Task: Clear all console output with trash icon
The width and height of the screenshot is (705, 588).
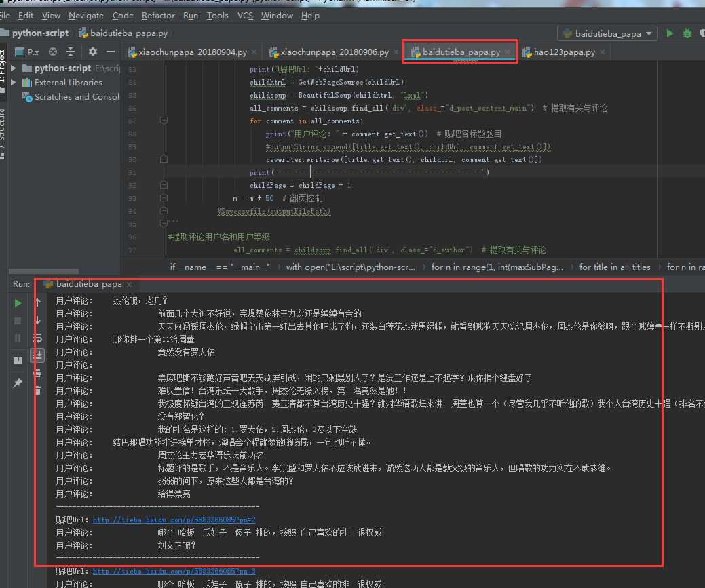Action: (x=38, y=390)
